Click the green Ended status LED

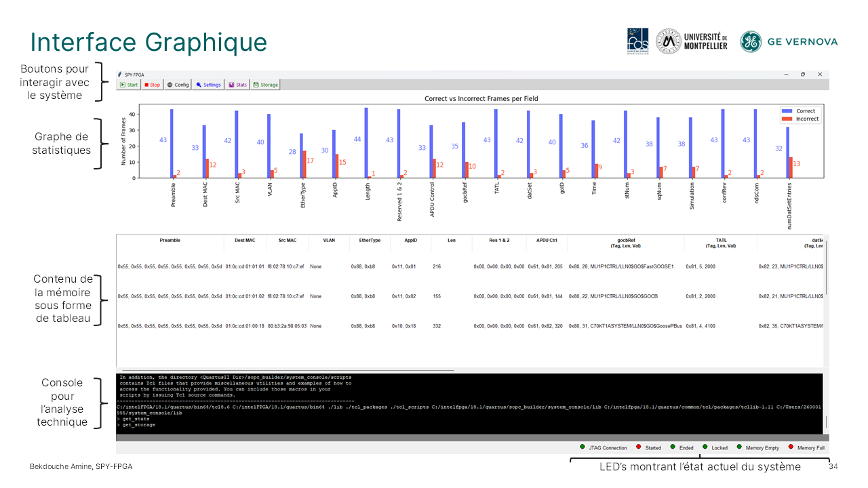[673, 447]
